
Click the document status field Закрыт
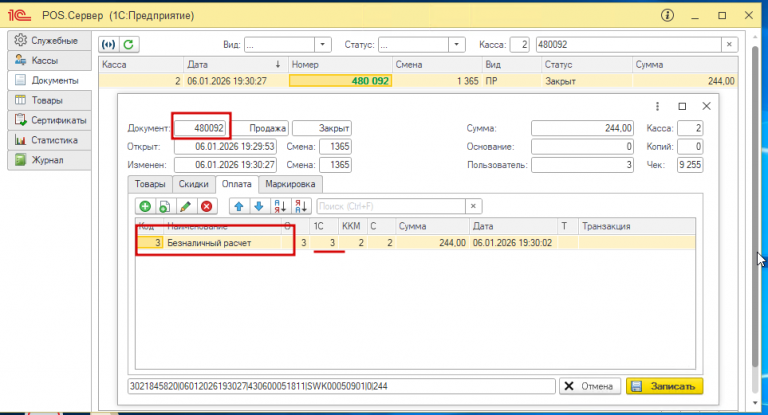pos(322,128)
